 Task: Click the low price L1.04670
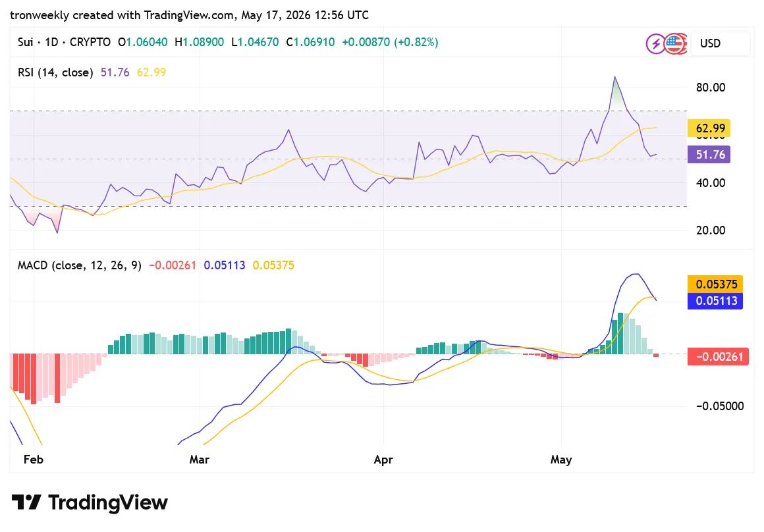coord(255,42)
